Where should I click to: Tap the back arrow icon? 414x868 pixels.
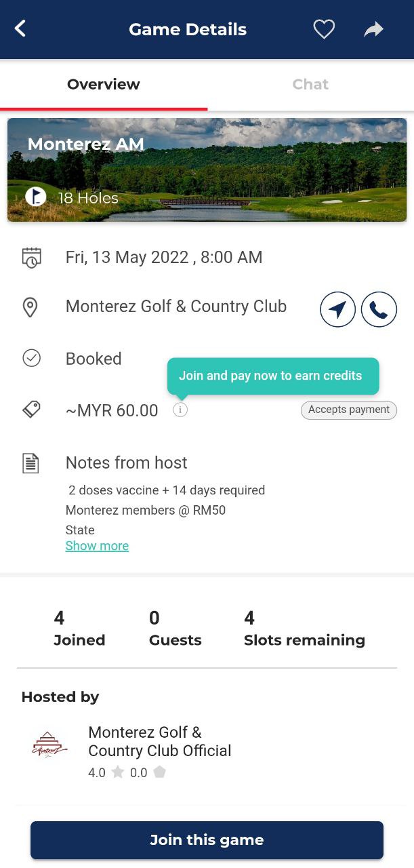pyautogui.click(x=20, y=28)
